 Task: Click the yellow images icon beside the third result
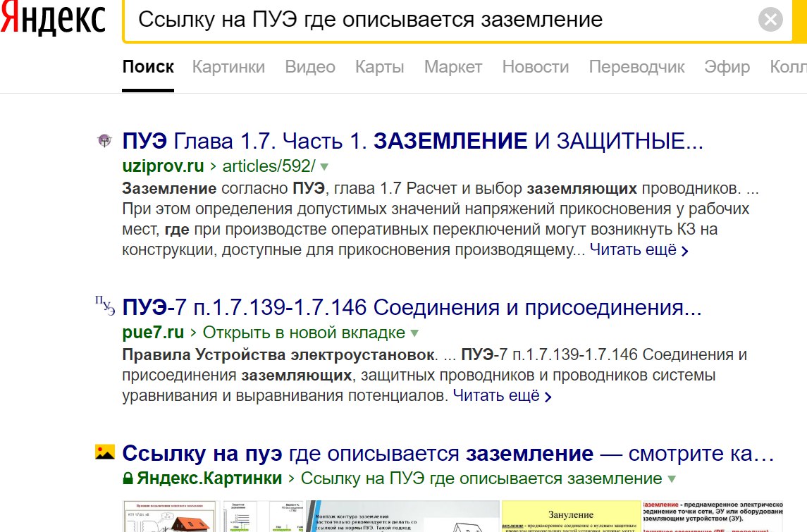pyautogui.click(x=105, y=452)
